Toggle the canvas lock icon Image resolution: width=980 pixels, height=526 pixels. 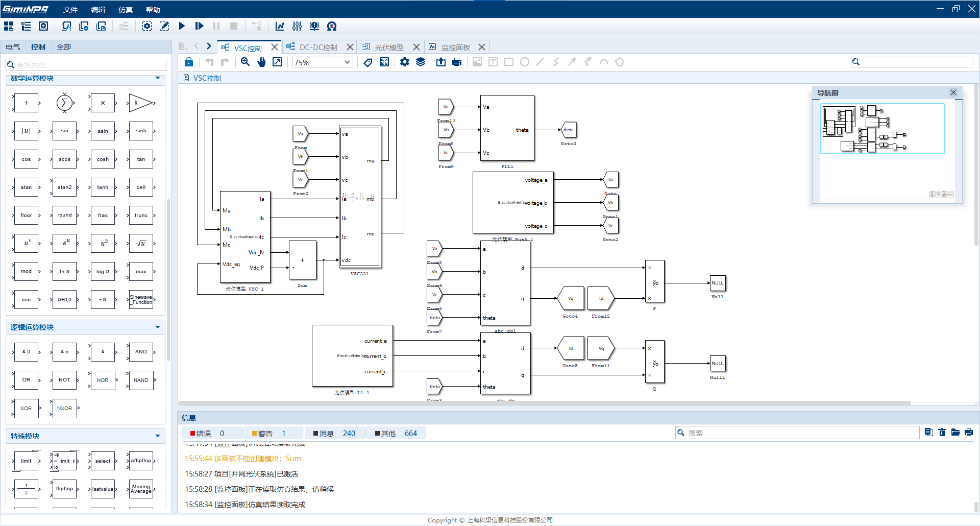pos(189,62)
